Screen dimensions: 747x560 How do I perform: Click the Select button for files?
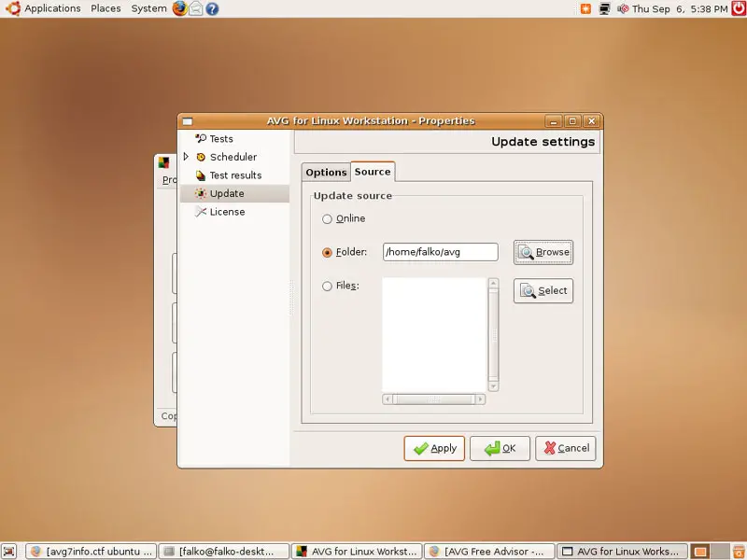[x=543, y=290]
